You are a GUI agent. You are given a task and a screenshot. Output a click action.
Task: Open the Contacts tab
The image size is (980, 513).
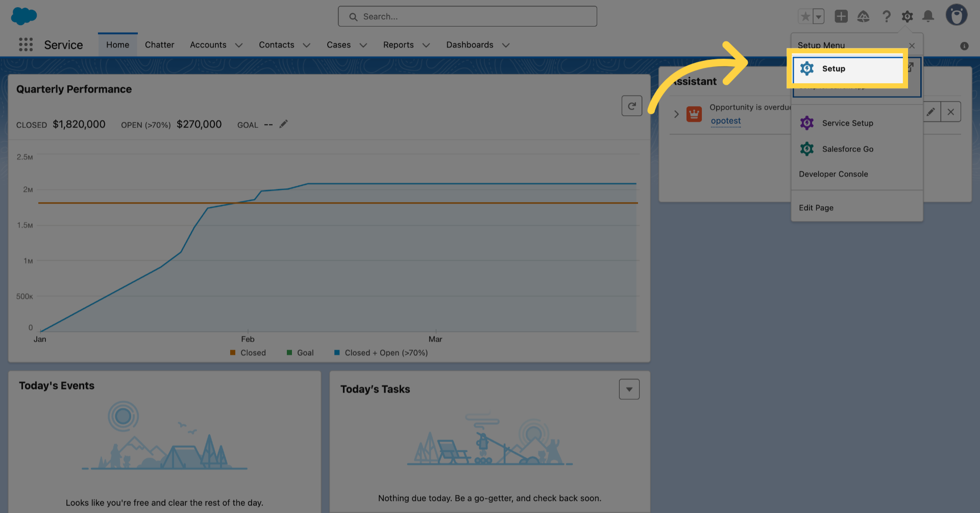276,45
